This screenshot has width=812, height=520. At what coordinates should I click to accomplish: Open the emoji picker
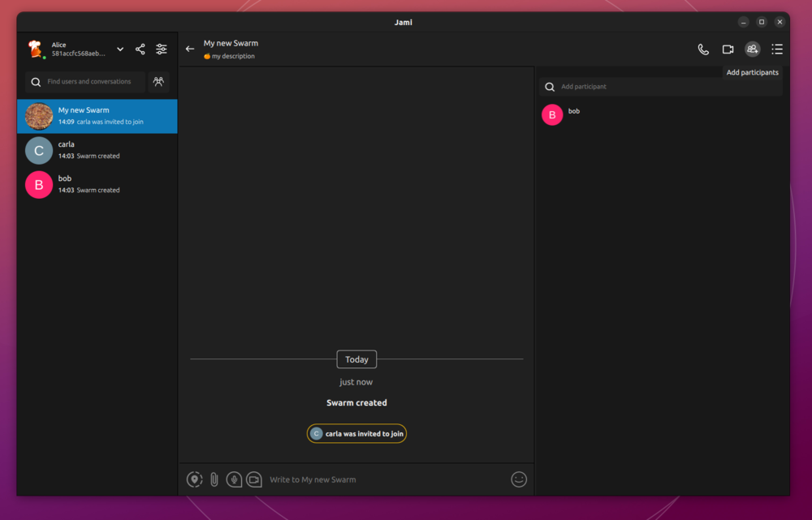point(519,479)
